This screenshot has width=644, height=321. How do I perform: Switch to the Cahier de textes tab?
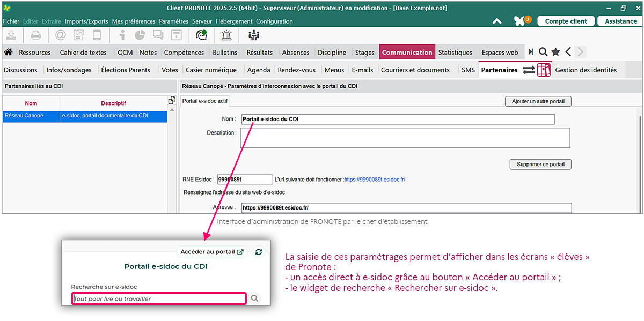[83, 53]
